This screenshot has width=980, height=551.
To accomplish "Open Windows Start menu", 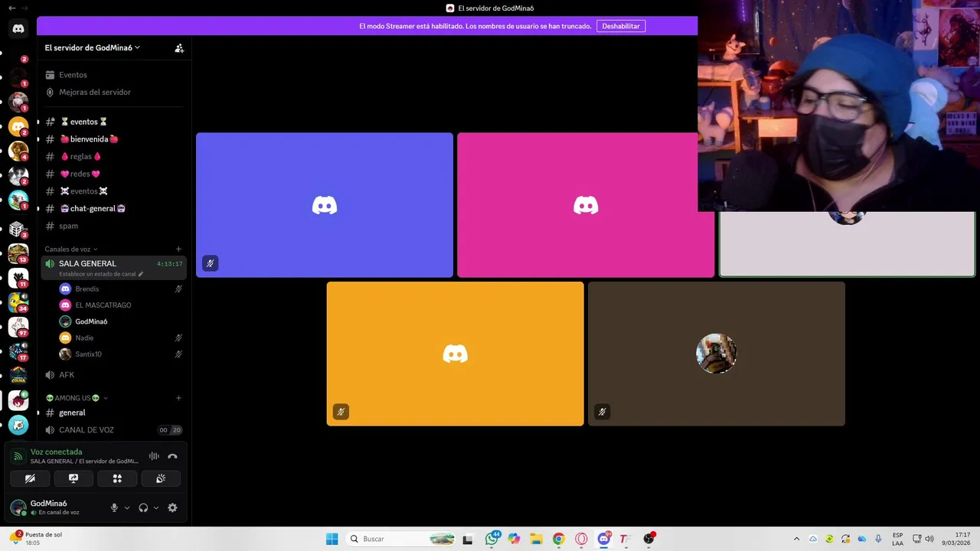I will (332, 539).
